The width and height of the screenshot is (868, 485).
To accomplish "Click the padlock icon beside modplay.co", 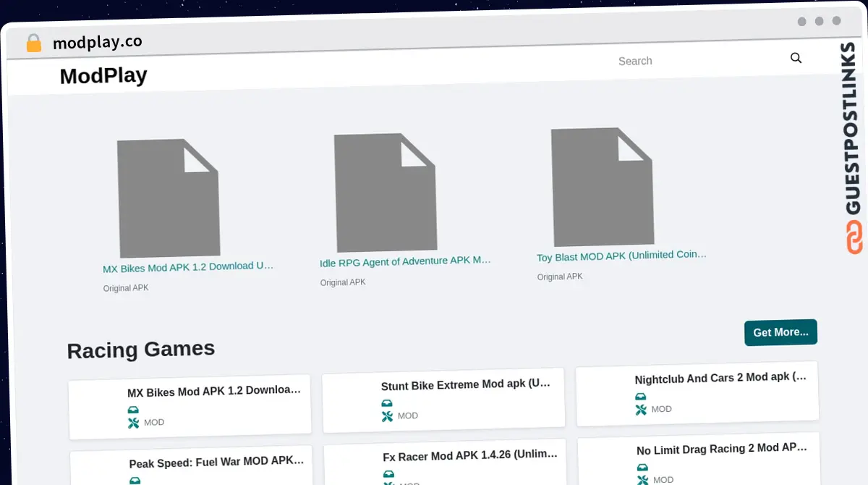I will pos(34,43).
